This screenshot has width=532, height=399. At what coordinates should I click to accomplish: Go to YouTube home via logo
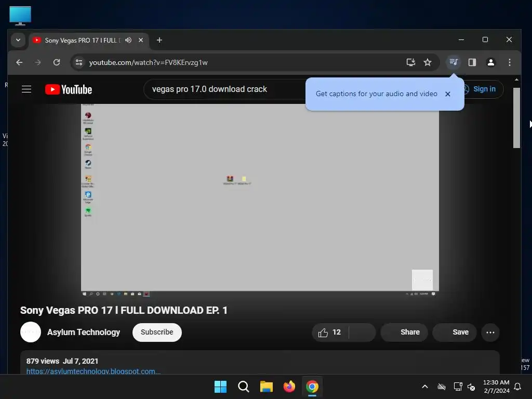tap(69, 89)
